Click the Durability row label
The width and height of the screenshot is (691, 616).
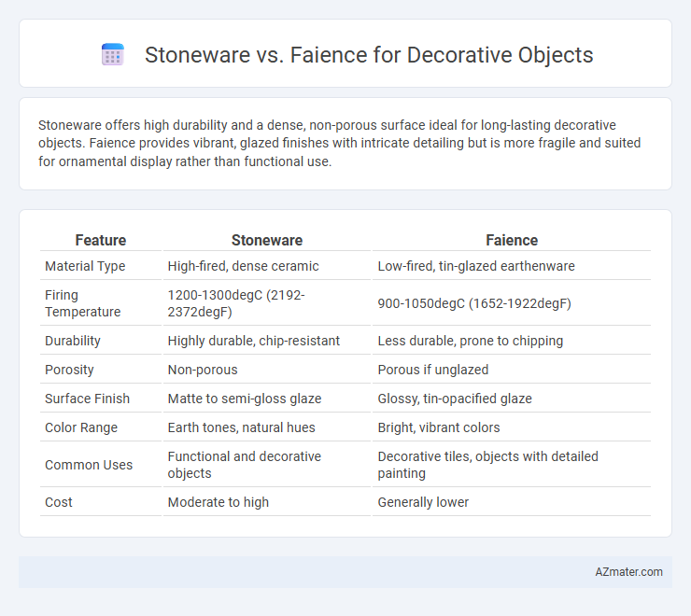click(73, 341)
